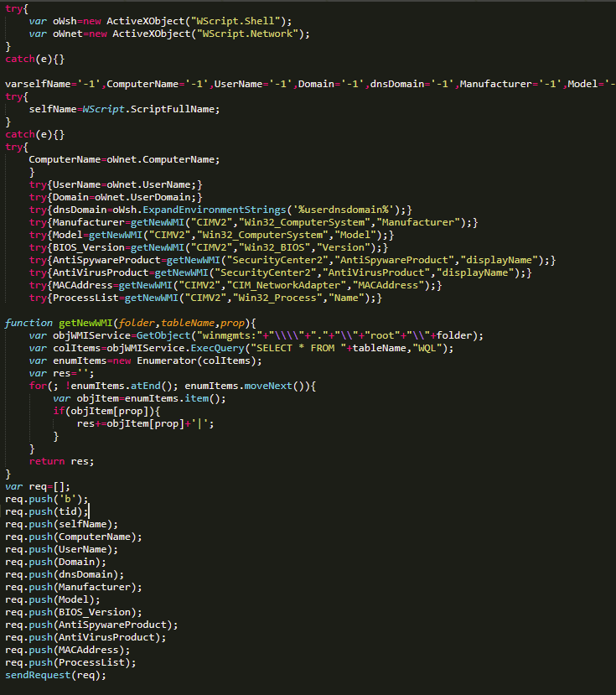Click getNewWMI in function declaration
Image resolution: width=616 pixels, height=695 pixels.
[86, 323]
